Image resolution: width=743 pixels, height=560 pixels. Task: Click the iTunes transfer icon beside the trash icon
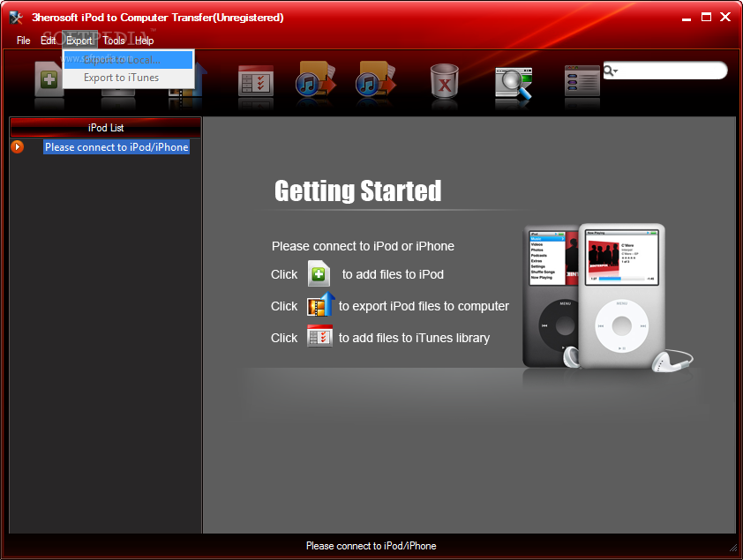(376, 78)
